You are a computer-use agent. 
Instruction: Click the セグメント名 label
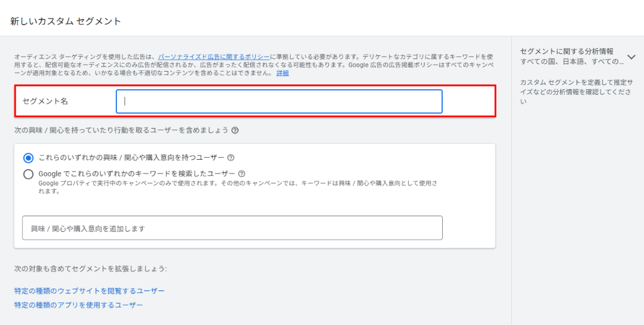45,101
